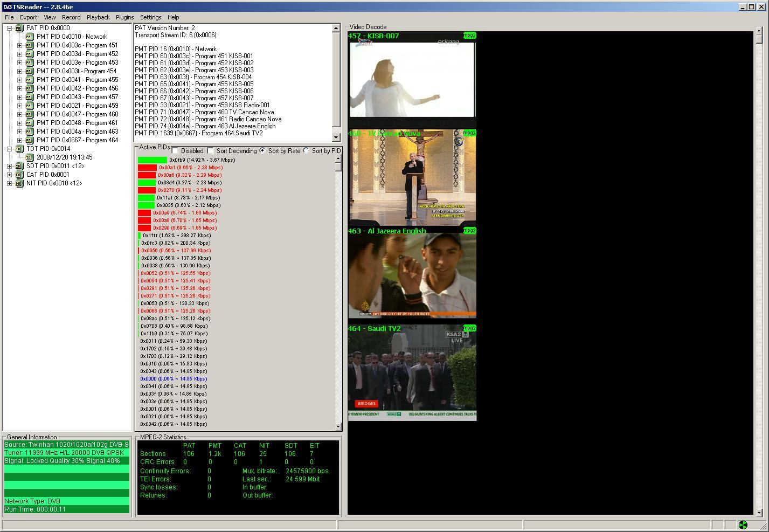Expand the Program 451 PMT node

tap(19, 45)
